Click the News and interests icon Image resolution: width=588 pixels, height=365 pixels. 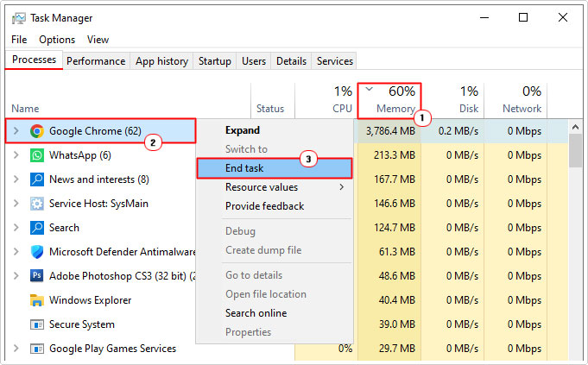pos(37,179)
